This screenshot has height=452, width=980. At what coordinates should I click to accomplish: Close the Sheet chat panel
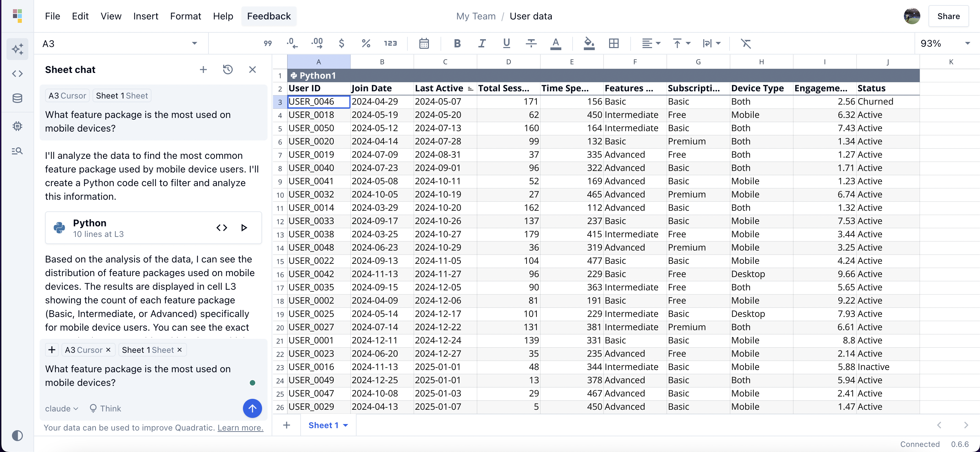click(253, 70)
